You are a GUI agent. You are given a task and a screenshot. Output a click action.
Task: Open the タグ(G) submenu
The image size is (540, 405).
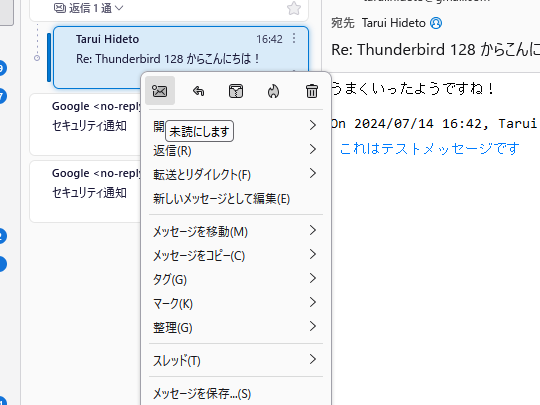click(x=236, y=279)
